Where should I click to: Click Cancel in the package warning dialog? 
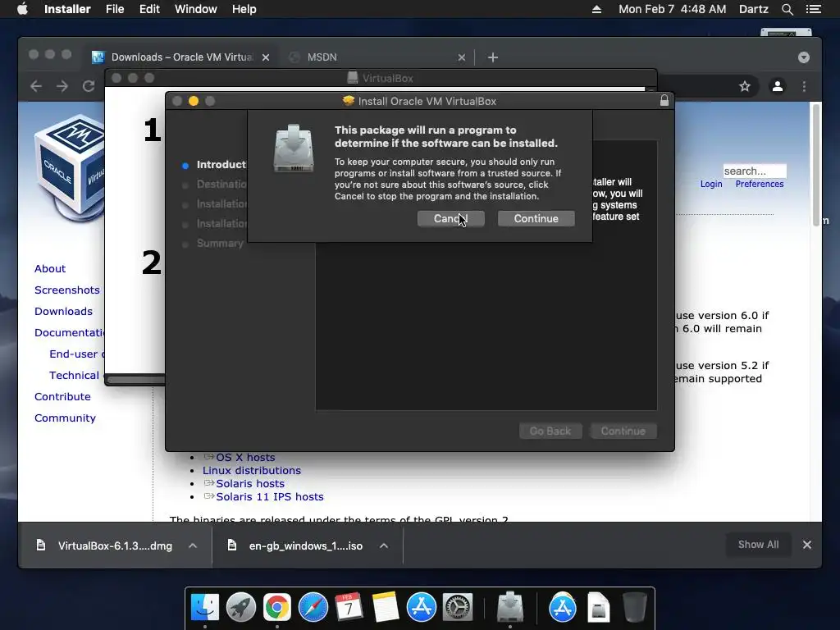pos(450,218)
